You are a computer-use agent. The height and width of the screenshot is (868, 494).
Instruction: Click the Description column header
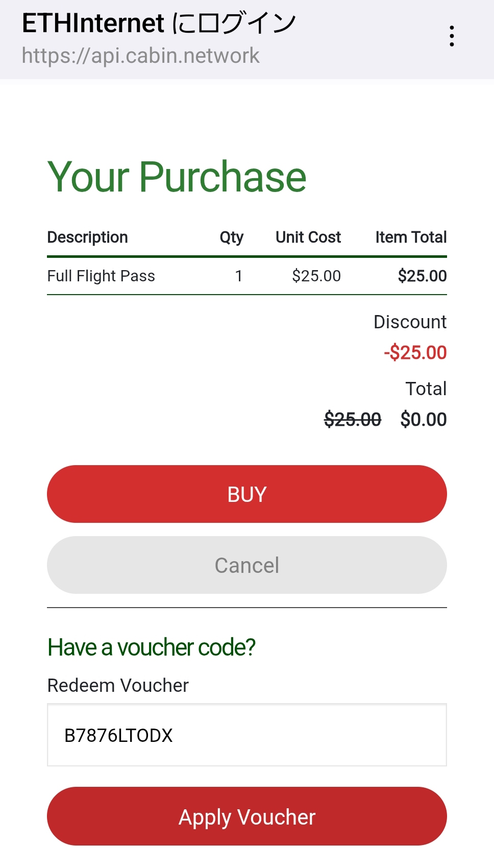[x=87, y=237]
